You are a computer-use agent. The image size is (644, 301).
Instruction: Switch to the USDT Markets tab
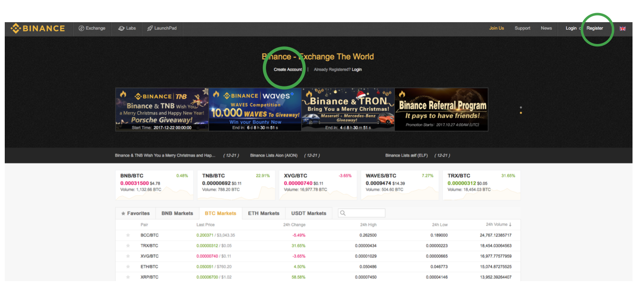309,213
